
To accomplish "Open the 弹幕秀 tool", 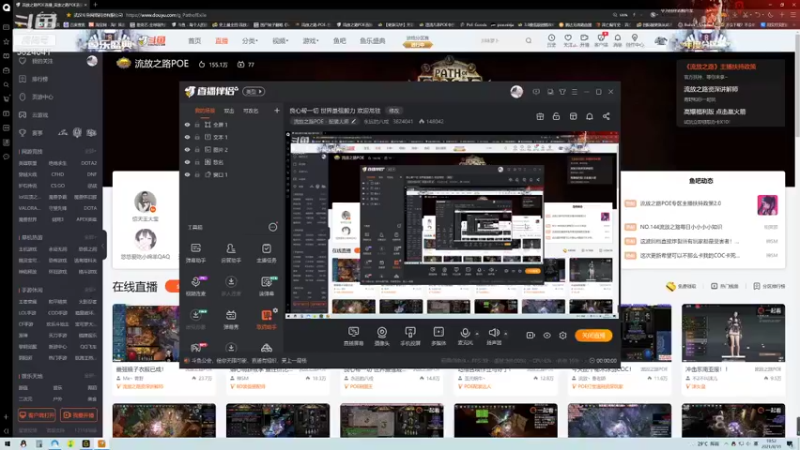I will click(x=231, y=319).
